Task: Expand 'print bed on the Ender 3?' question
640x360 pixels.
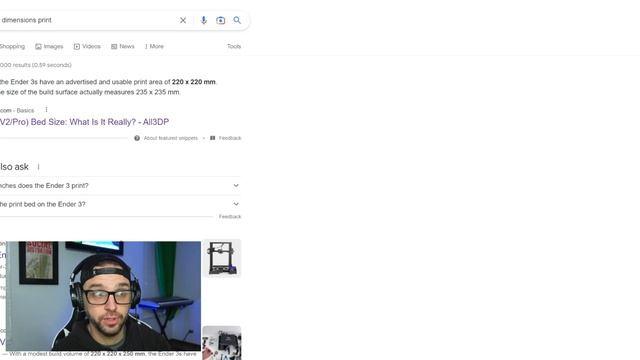Action: pyautogui.click(x=120, y=204)
